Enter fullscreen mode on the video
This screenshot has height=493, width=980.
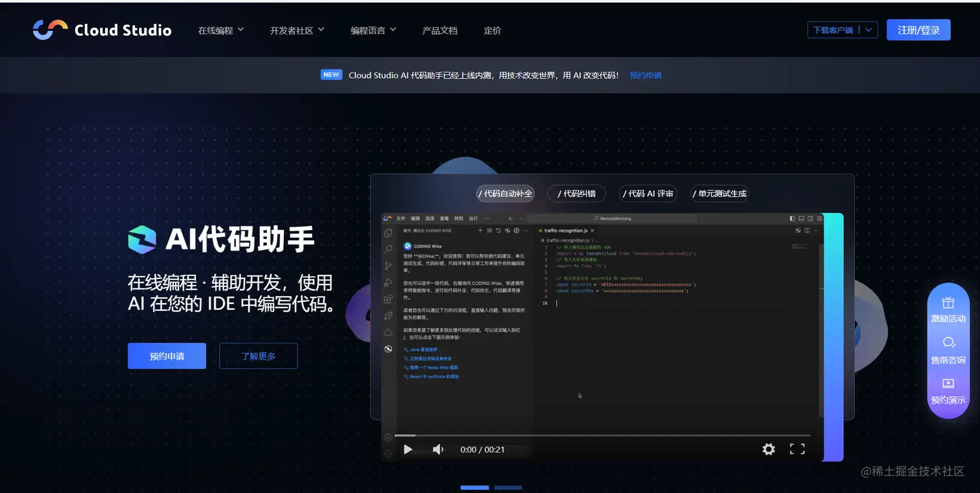click(x=797, y=449)
